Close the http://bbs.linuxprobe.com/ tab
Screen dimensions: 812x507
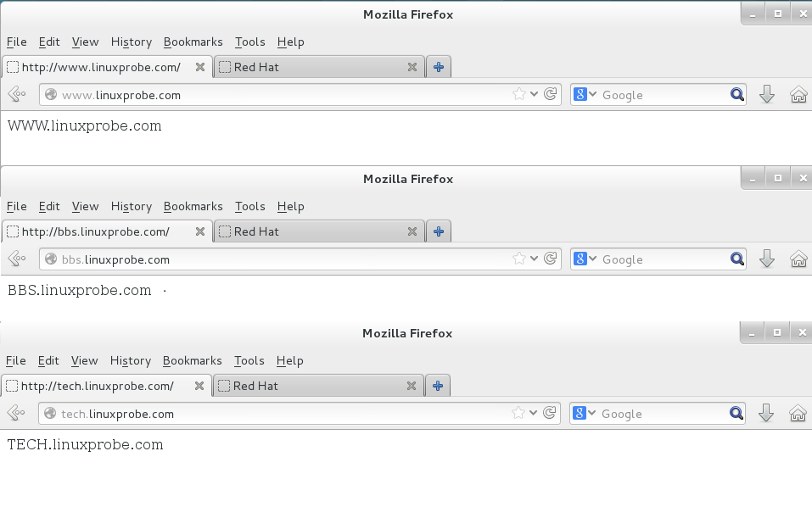[x=200, y=231]
